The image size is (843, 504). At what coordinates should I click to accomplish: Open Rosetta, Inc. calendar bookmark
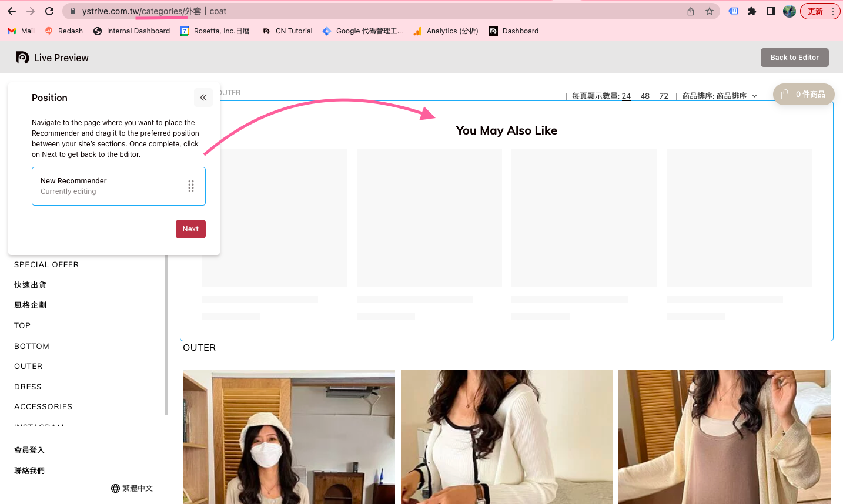(x=215, y=31)
